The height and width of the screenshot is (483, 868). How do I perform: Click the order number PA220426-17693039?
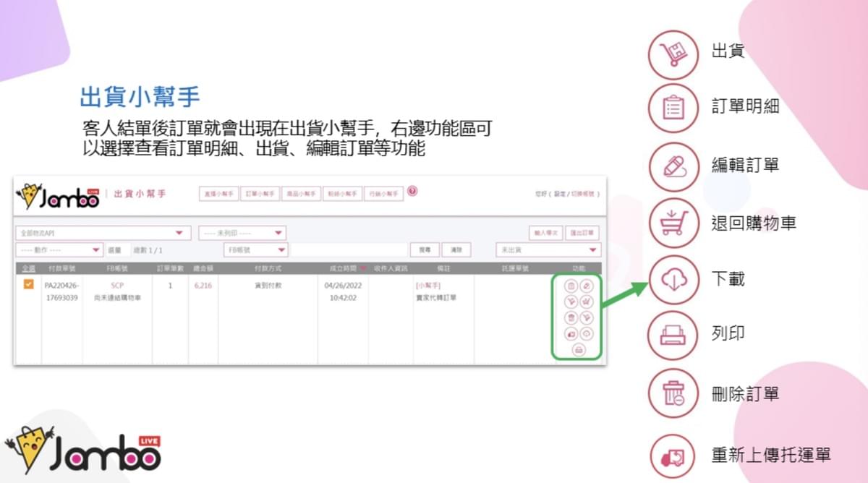(61, 291)
